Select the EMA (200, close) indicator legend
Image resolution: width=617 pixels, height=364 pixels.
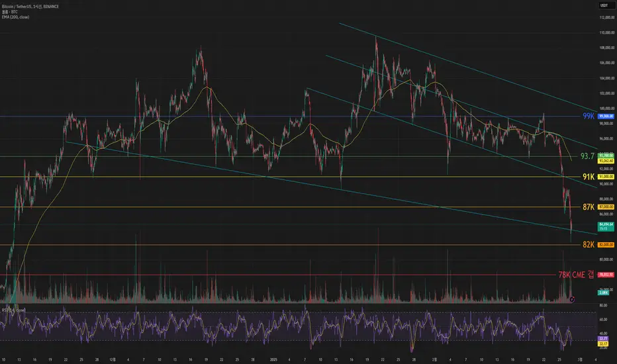(x=15, y=17)
